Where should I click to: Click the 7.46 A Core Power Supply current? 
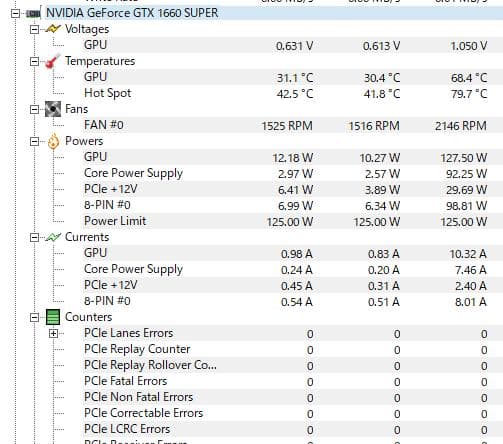[x=471, y=270]
